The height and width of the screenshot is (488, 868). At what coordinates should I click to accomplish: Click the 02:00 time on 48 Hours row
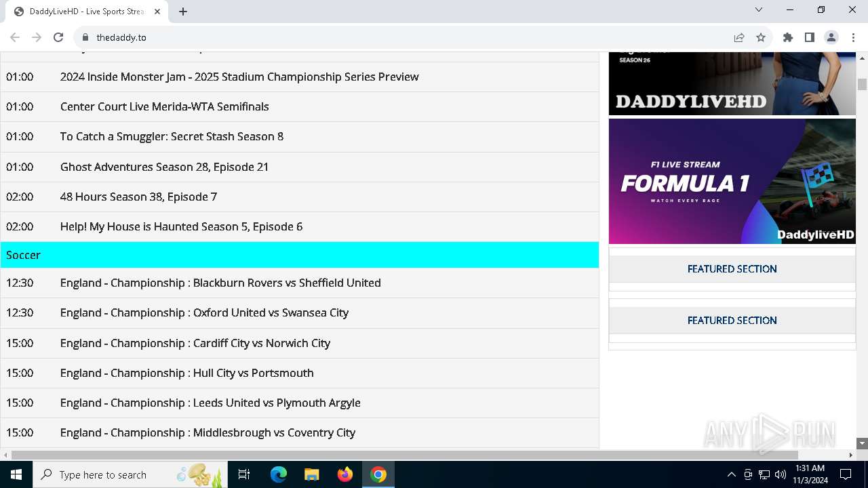(20, 197)
